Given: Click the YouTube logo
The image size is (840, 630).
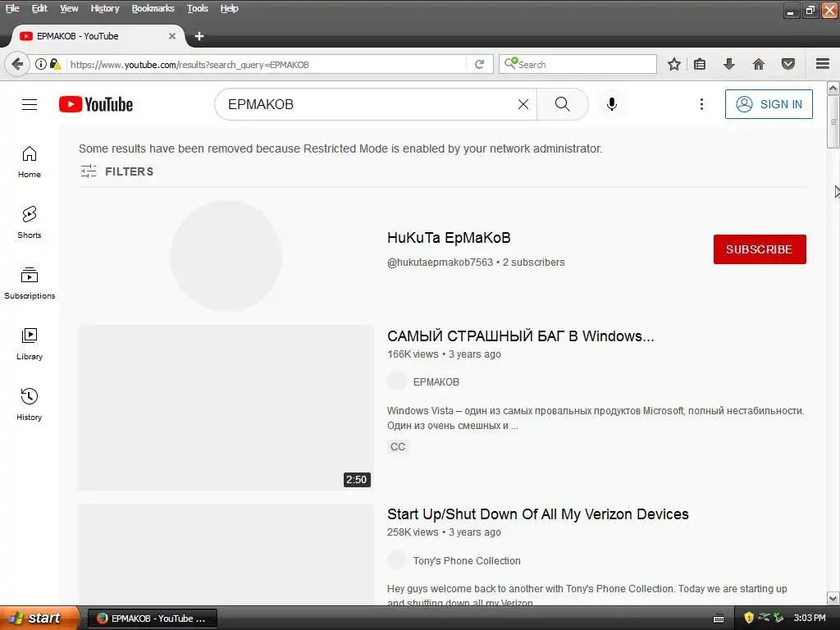Looking at the screenshot, I should coord(96,104).
